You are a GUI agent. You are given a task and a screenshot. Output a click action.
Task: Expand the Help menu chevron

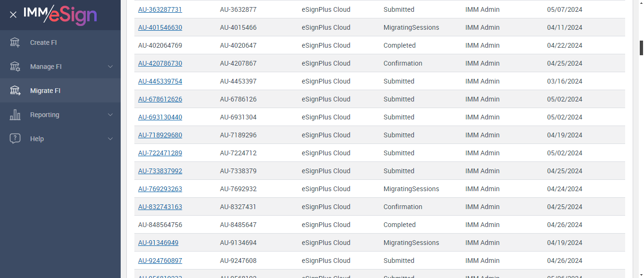pyautogui.click(x=110, y=139)
